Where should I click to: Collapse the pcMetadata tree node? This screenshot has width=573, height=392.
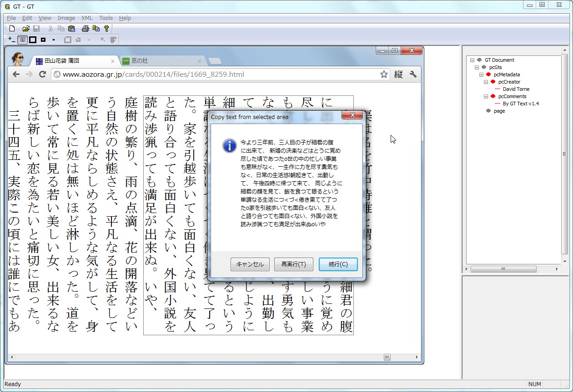coord(481,74)
